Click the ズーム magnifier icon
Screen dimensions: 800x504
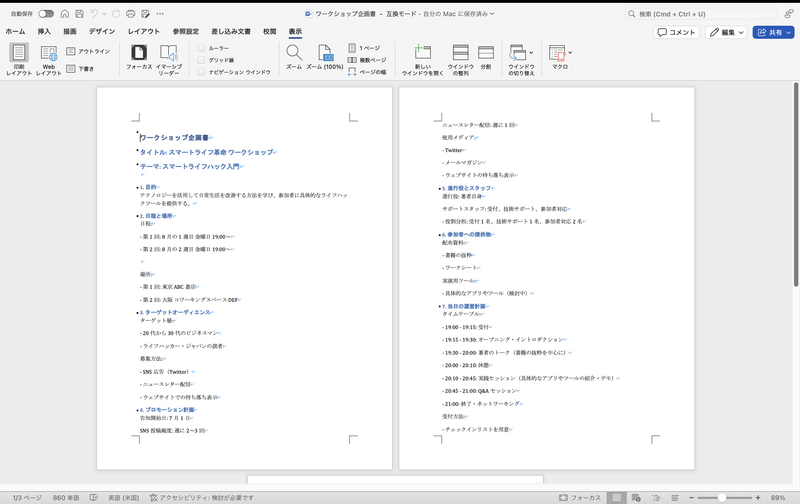click(x=293, y=55)
